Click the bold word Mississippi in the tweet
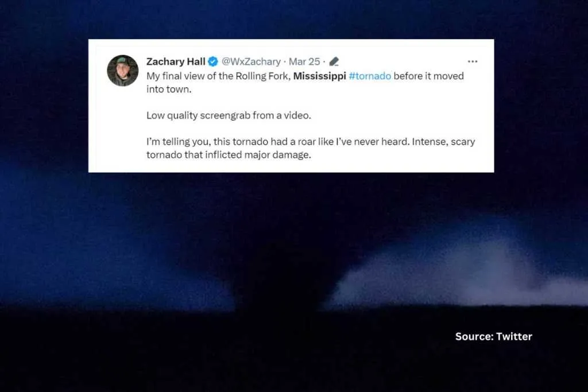Screen dimensions: 588x392 click(320, 76)
